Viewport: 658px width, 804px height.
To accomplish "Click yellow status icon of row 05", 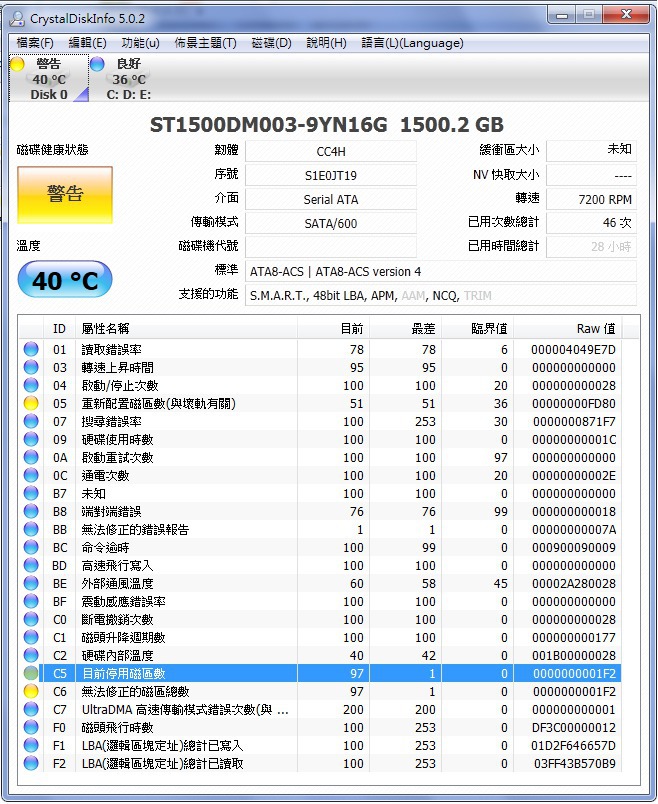I will (31, 404).
